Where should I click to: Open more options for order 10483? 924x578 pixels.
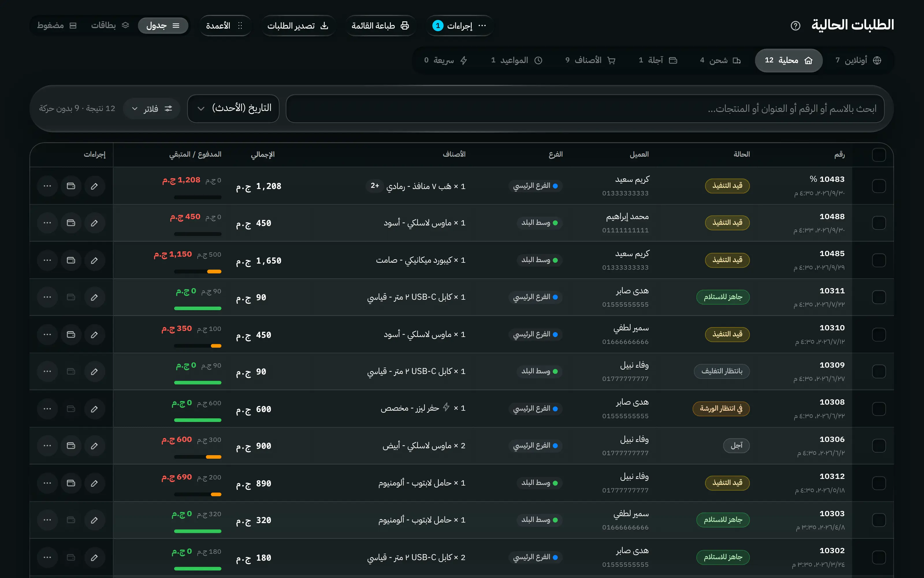click(47, 186)
